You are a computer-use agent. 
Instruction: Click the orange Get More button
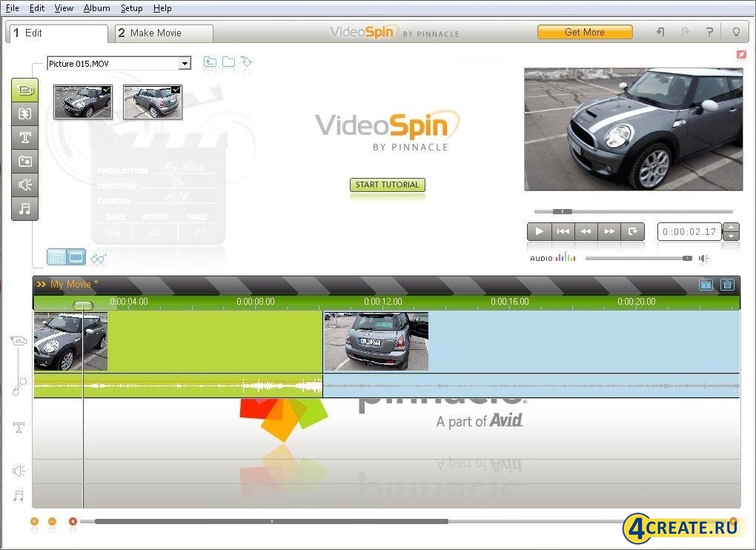(x=585, y=32)
